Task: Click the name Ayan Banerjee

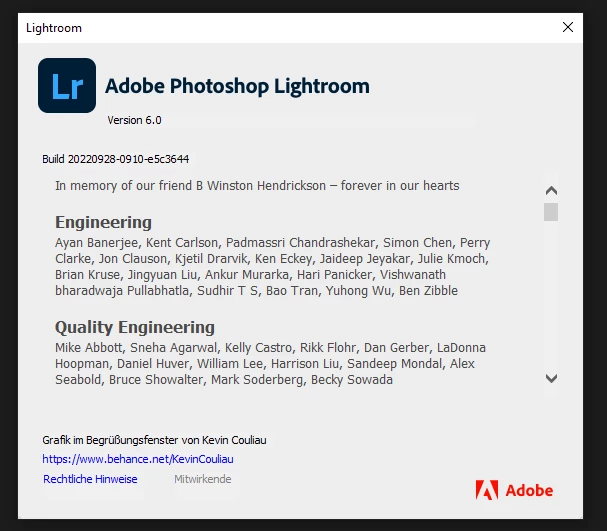Action: click(x=96, y=243)
